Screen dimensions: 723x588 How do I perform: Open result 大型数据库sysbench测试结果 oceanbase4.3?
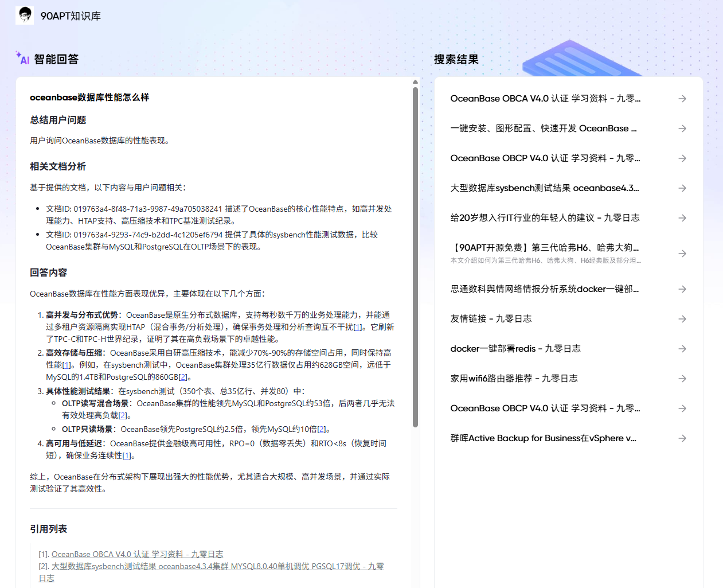[x=545, y=188]
